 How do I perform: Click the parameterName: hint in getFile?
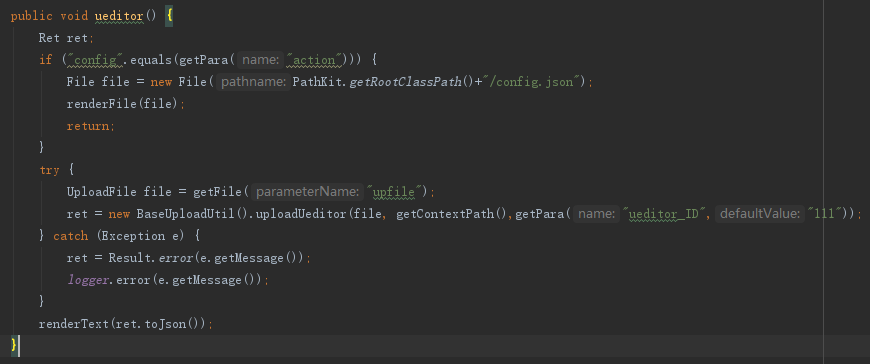tap(308, 192)
